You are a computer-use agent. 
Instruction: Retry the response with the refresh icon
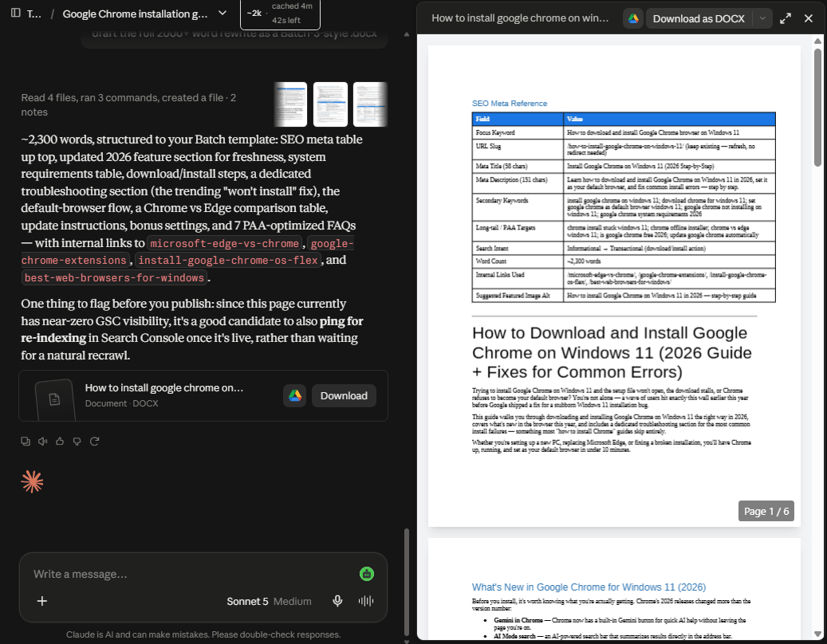[x=94, y=441]
